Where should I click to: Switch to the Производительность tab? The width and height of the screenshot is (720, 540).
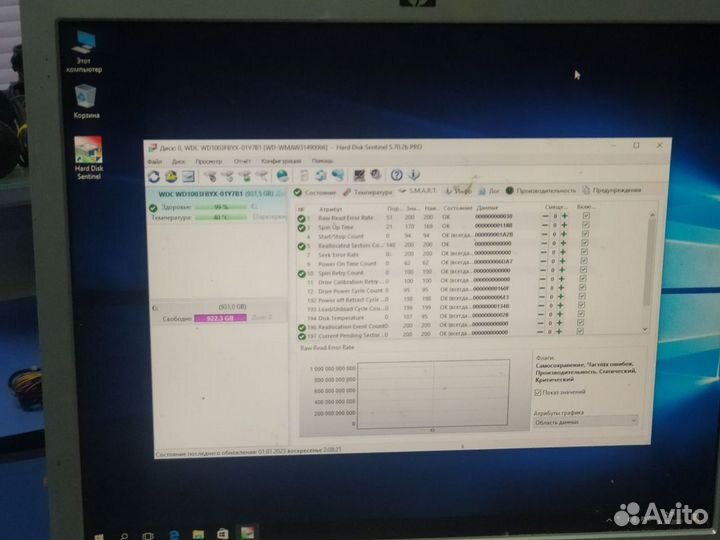coord(540,190)
